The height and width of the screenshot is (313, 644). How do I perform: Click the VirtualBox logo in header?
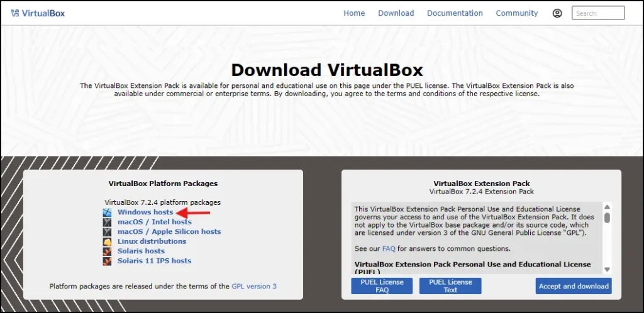tap(38, 13)
